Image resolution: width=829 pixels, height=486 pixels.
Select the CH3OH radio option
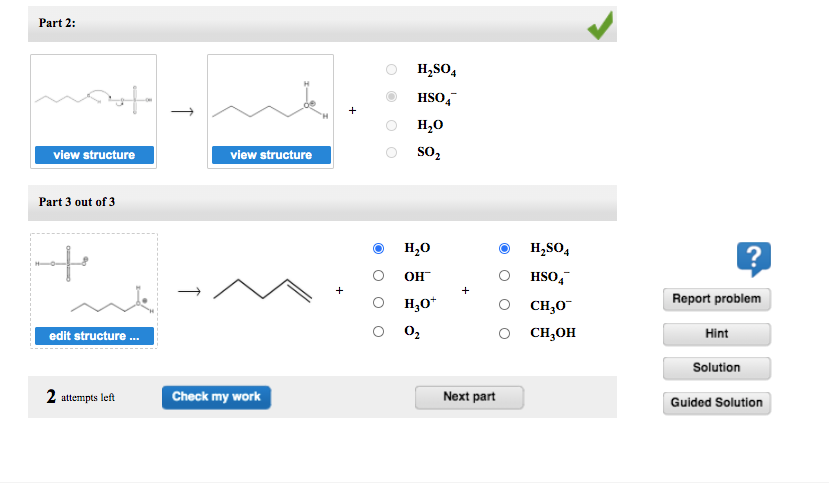[x=504, y=333]
